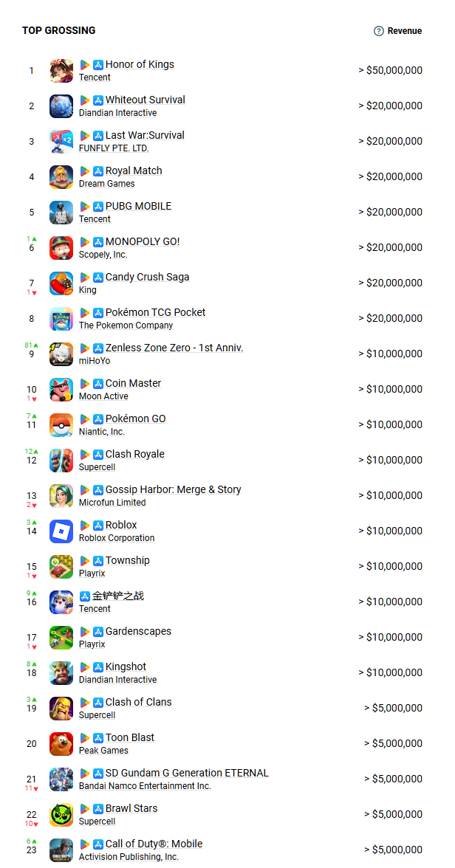Click the miHoYo publisher link
This screenshot has height=868, width=455.
(x=95, y=361)
